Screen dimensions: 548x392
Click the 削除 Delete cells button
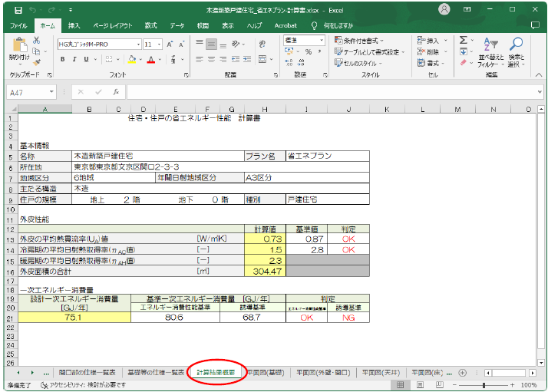coord(431,51)
